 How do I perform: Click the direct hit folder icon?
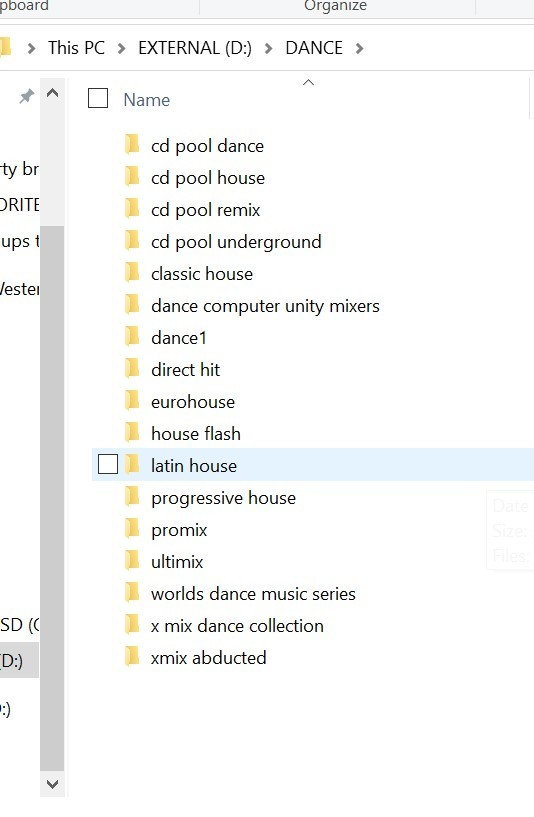tap(132, 368)
